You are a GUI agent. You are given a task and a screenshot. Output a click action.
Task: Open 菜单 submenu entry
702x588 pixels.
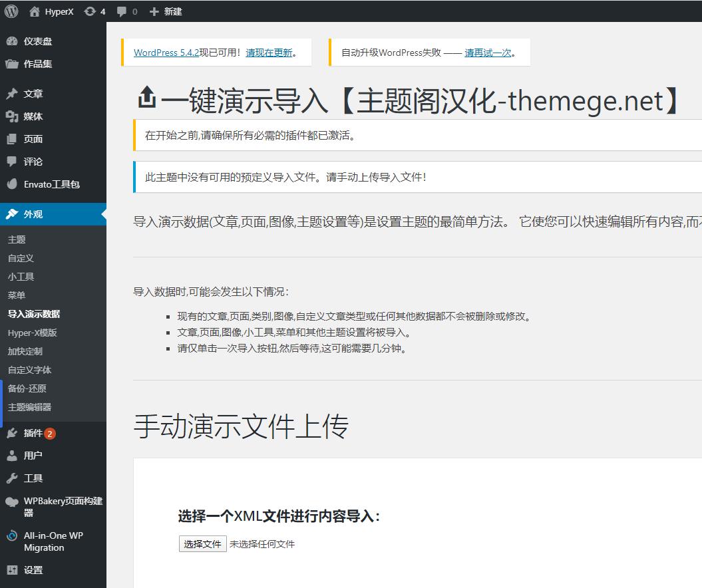click(x=17, y=295)
